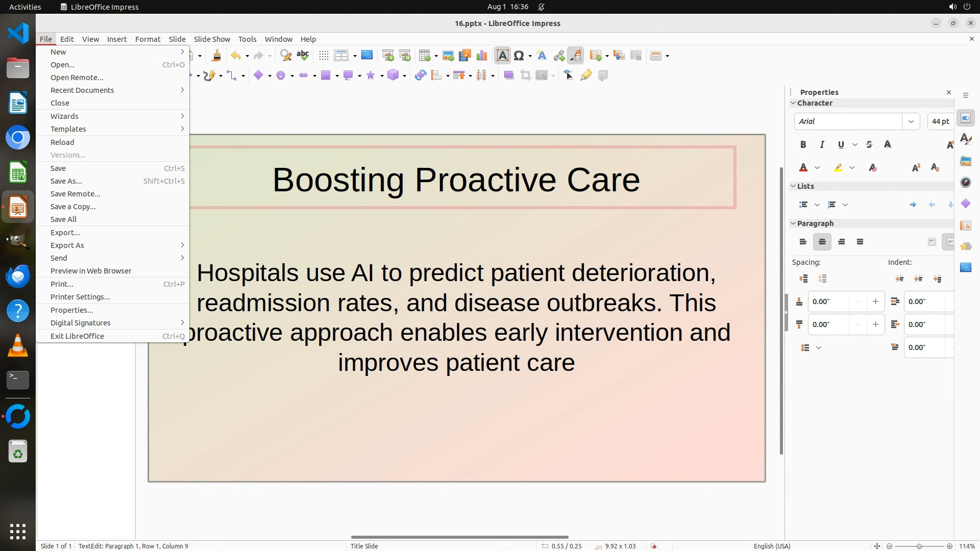Image resolution: width=980 pixels, height=551 pixels.
Task: Toggle Bold in the Character panel
Action: pos(803,145)
